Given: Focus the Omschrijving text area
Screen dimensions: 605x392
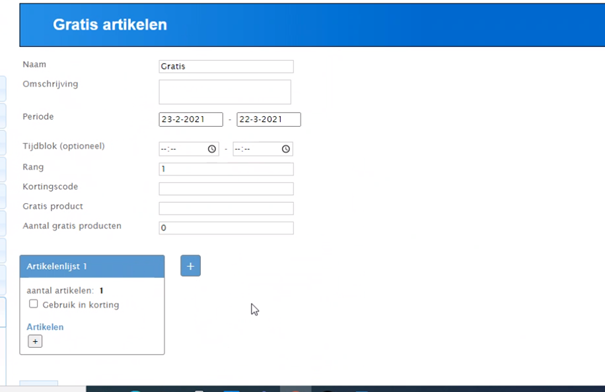Looking at the screenshot, I should (x=225, y=92).
